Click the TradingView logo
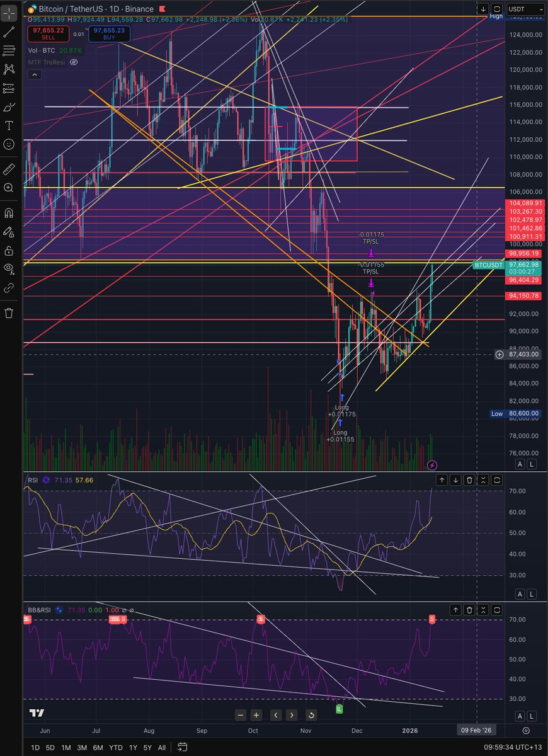 (x=37, y=713)
